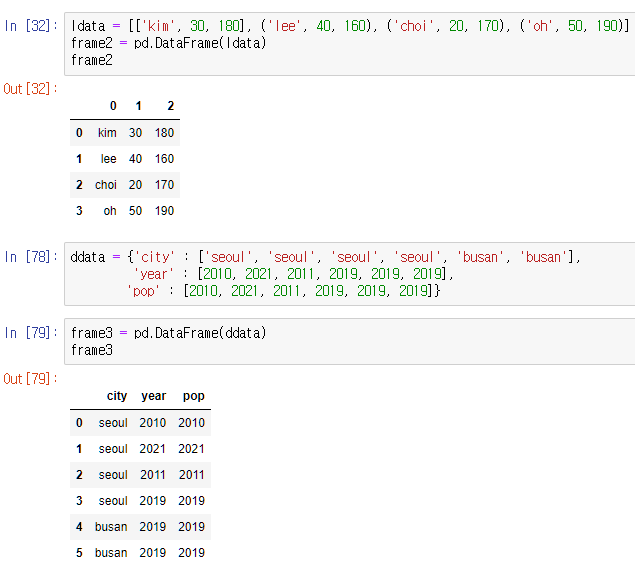Click pop value 2021 in frame3 row 1

(x=191, y=449)
